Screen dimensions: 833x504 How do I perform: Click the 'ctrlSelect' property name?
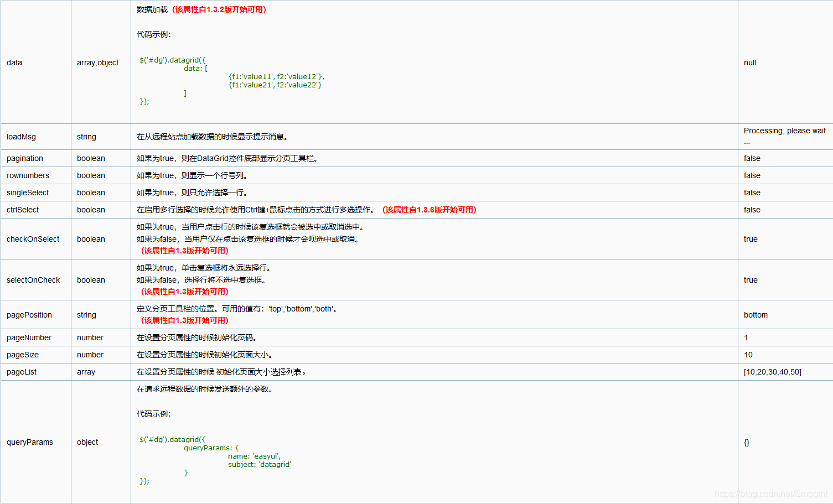pyautogui.click(x=23, y=210)
